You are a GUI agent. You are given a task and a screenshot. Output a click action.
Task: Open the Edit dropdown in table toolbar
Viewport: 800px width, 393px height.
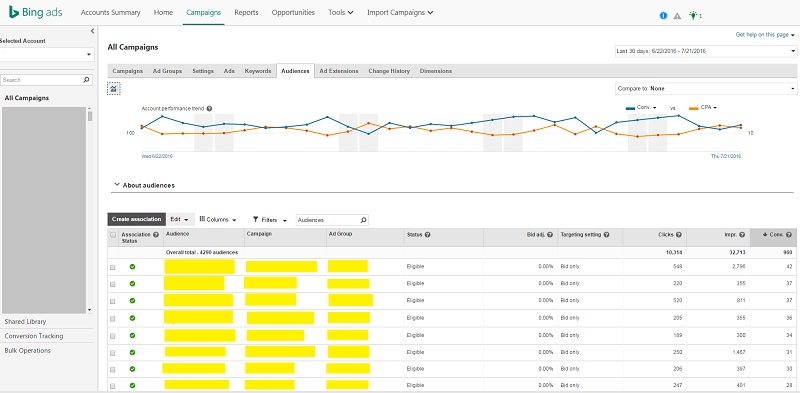(180, 219)
